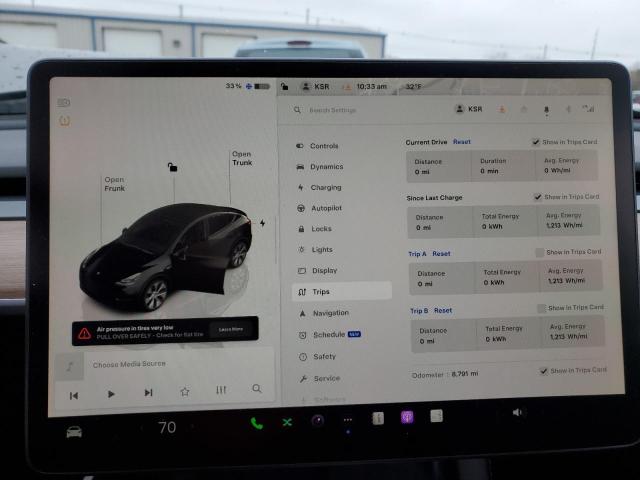Open the three-dots all apps launcher
Viewport: 640px width, 480px height.
click(x=348, y=420)
